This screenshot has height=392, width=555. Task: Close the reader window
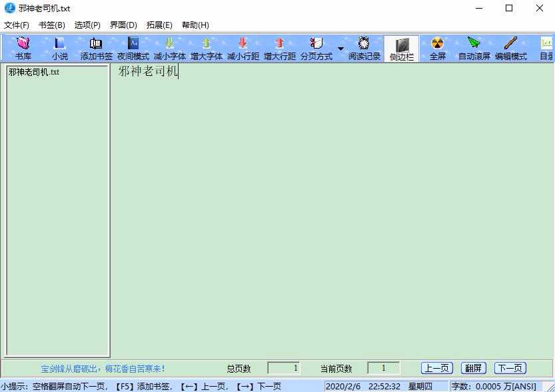pos(540,8)
